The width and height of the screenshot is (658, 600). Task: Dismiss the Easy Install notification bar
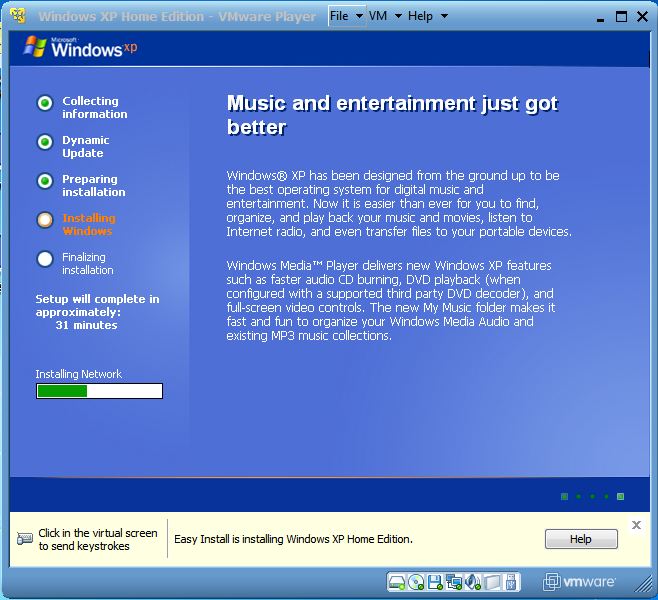636,525
